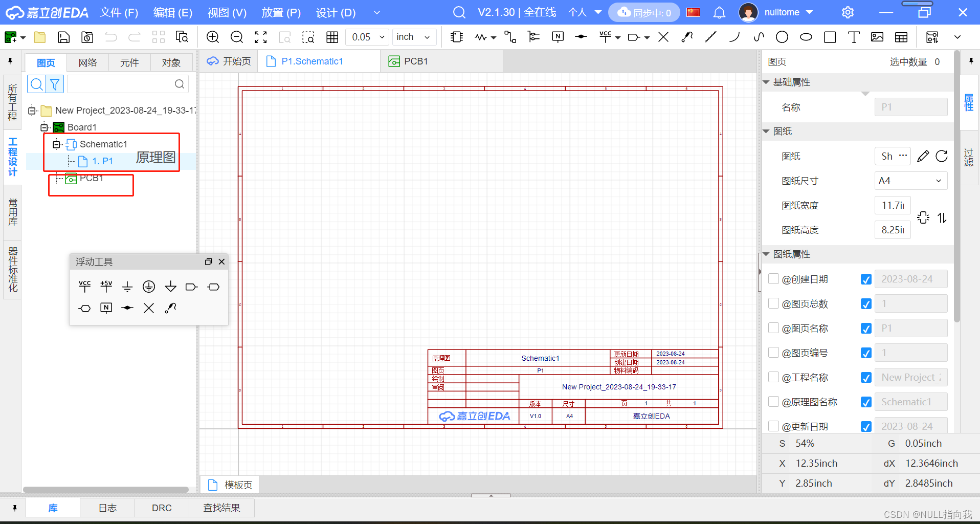Screen dimensions: 980x524
Task: Collapse the 图纸属性 section
Action: (766, 254)
